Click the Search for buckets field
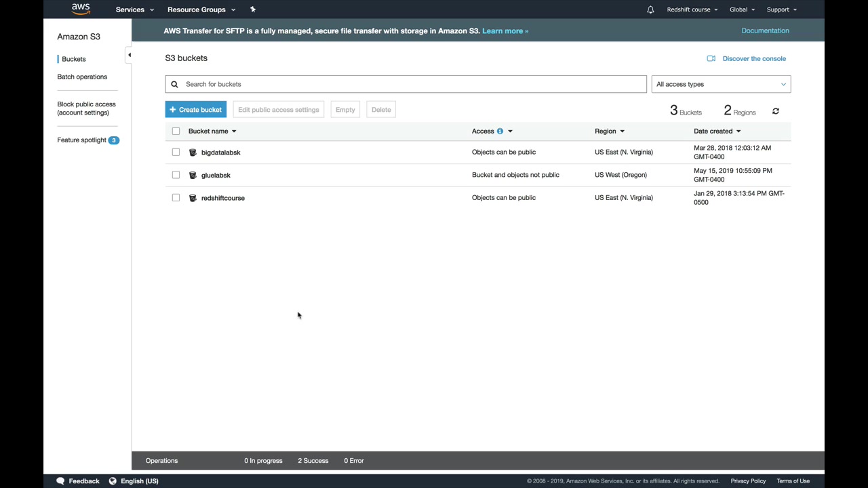This screenshot has height=488, width=868. click(x=406, y=84)
